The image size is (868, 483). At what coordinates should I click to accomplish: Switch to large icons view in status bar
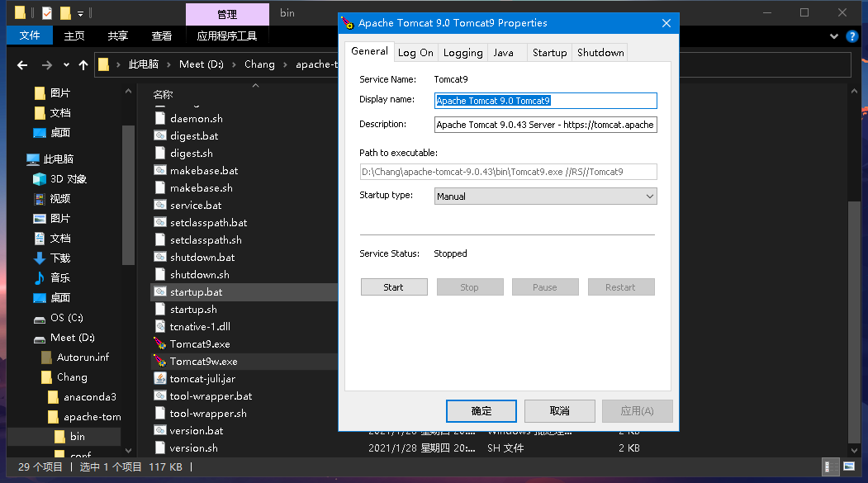849,467
